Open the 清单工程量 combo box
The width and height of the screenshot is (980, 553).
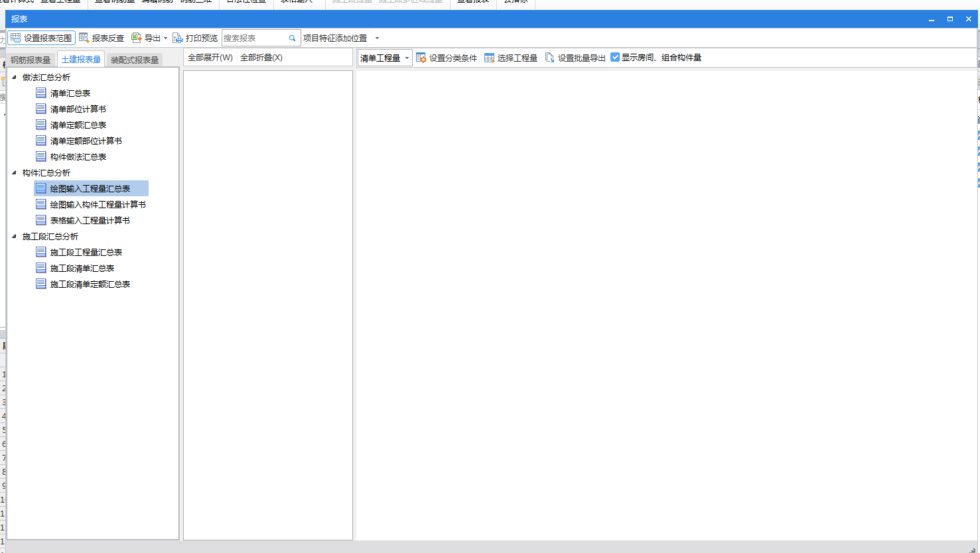(385, 58)
